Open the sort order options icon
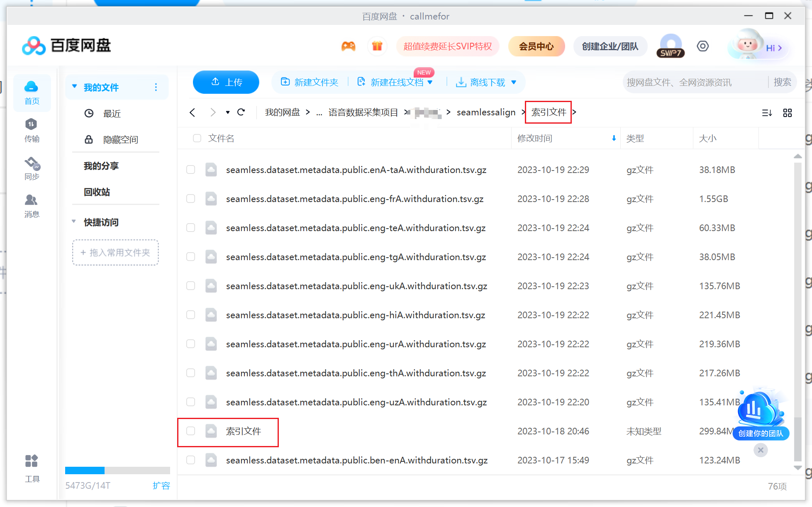This screenshot has width=812, height=507. (x=767, y=113)
